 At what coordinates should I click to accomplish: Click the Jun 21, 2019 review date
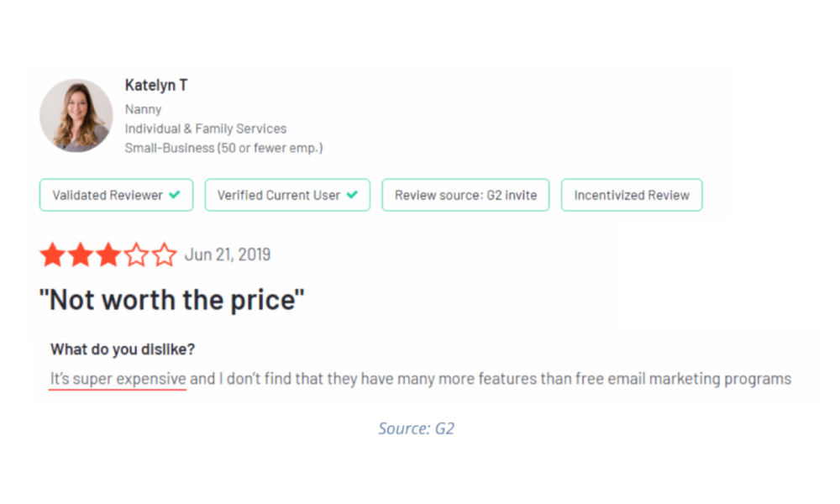pyautogui.click(x=228, y=255)
